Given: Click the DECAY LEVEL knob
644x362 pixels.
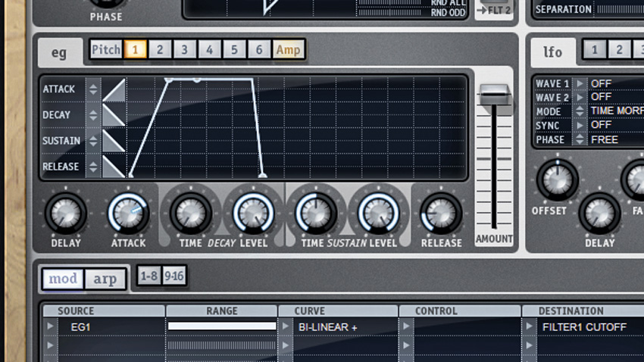Looking at the screenshot, I should point(253,214).
